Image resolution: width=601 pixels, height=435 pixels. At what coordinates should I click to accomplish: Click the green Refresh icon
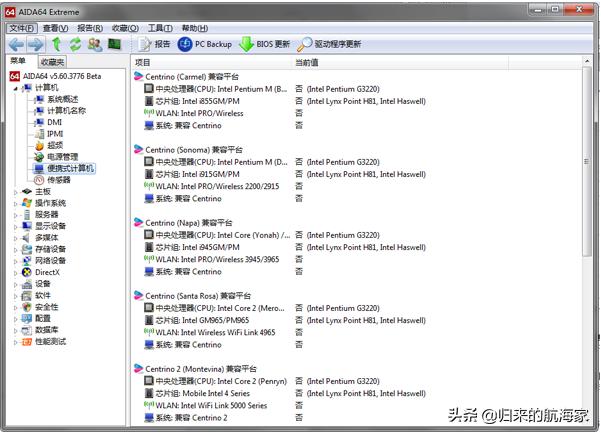76,44
